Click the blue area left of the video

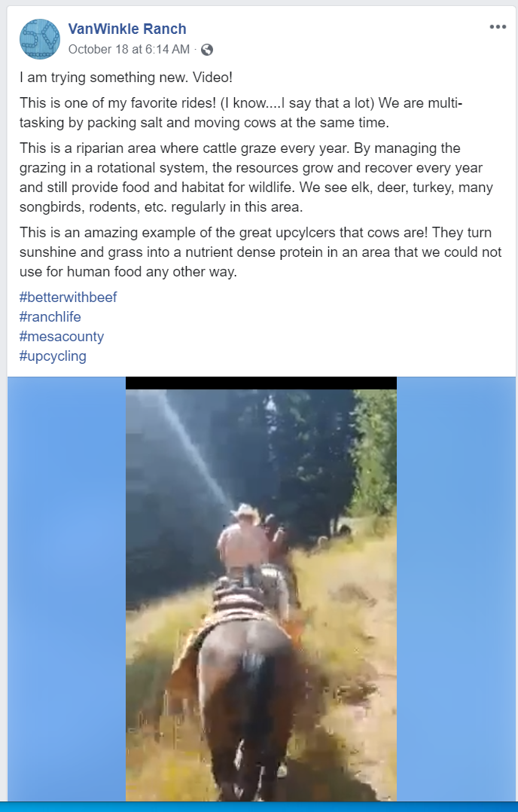(x=67, y=589)
